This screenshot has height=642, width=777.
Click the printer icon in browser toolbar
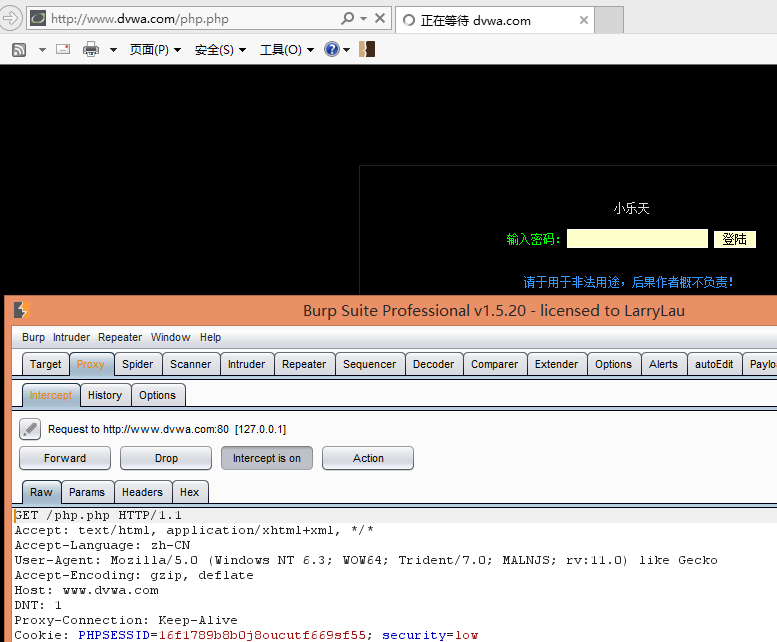click(91, 49)
